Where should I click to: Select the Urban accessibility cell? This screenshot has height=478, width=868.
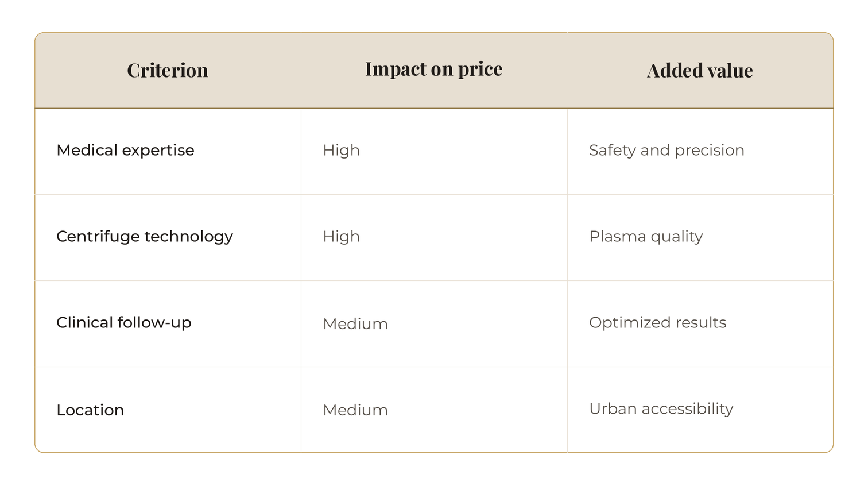pyautogui.click(x=700, y=410)
